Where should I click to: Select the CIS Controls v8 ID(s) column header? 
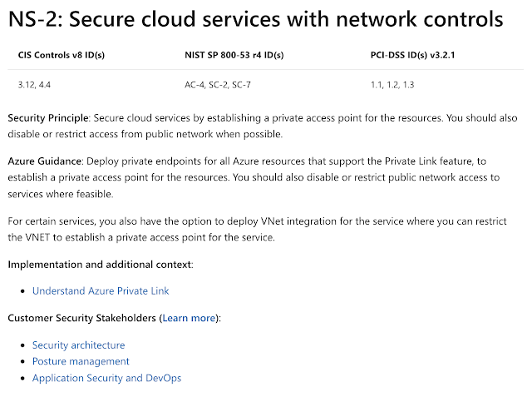tap(61, 55)
